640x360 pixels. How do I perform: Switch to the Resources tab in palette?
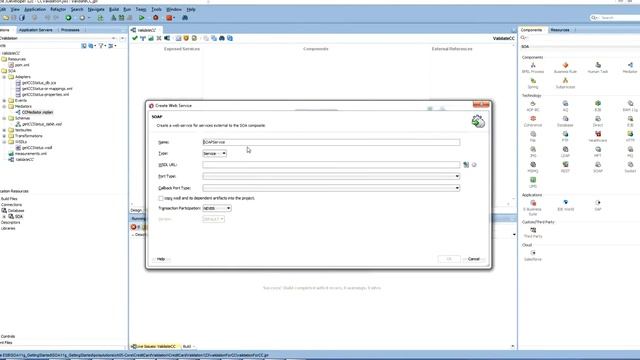[x=560, y=30]
